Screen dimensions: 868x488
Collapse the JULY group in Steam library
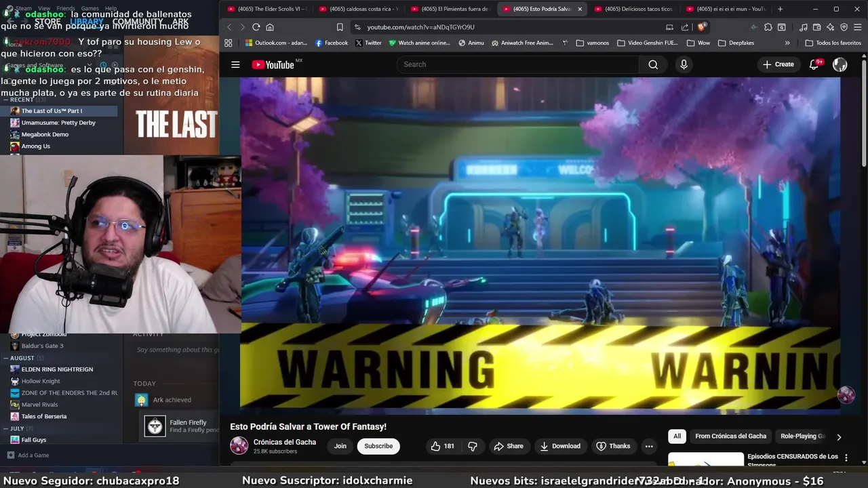pyautogui.click(x=5, y=428)
